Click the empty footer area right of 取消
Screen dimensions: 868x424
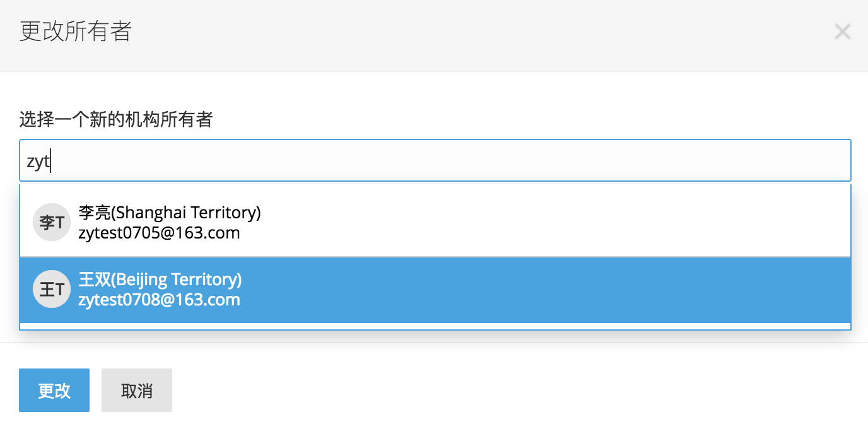tap(505, 391)
